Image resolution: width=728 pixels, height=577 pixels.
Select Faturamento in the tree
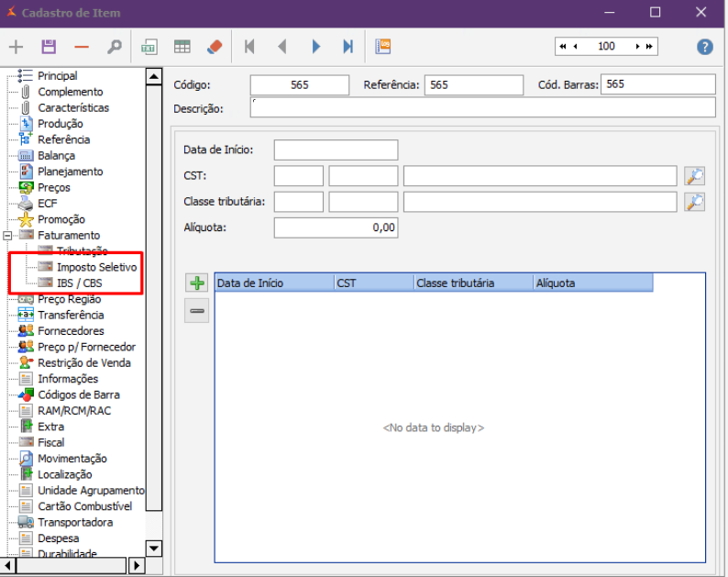click(x=69, y=235)
